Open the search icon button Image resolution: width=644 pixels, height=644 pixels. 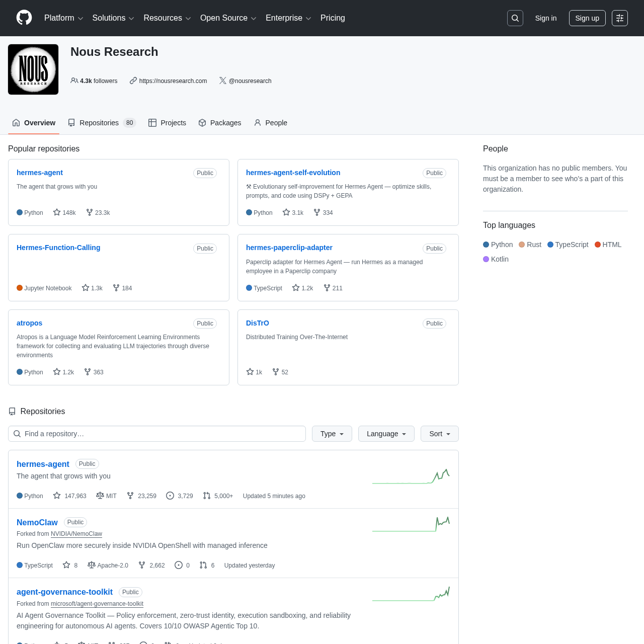tap(515, 18)
